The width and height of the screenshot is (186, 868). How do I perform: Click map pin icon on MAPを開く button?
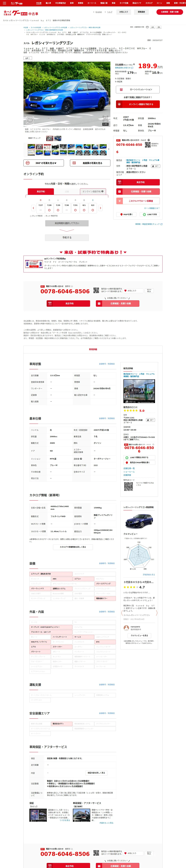pos(122,214)
